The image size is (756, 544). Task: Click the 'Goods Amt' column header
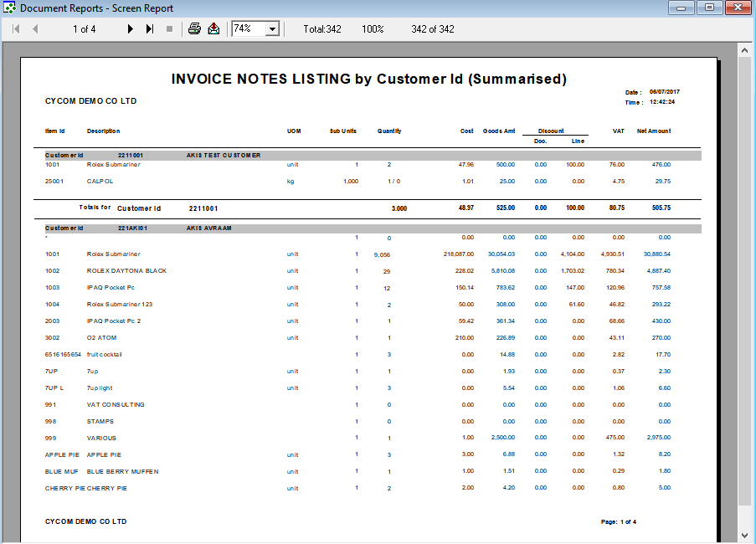point(499,131)
